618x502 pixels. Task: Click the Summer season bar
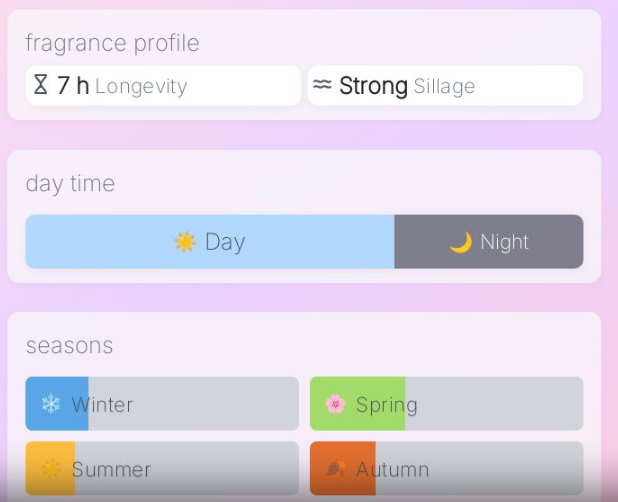click(x=162, y=469)
